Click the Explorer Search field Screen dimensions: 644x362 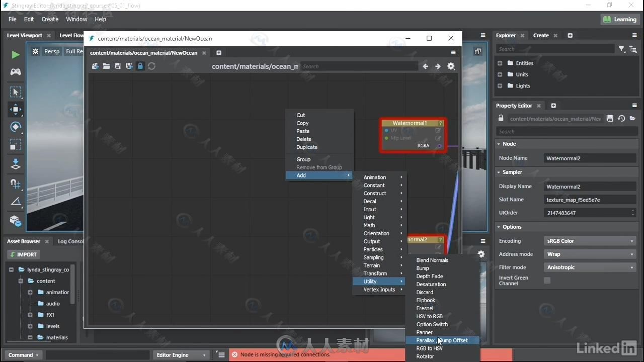click(555, 49)
